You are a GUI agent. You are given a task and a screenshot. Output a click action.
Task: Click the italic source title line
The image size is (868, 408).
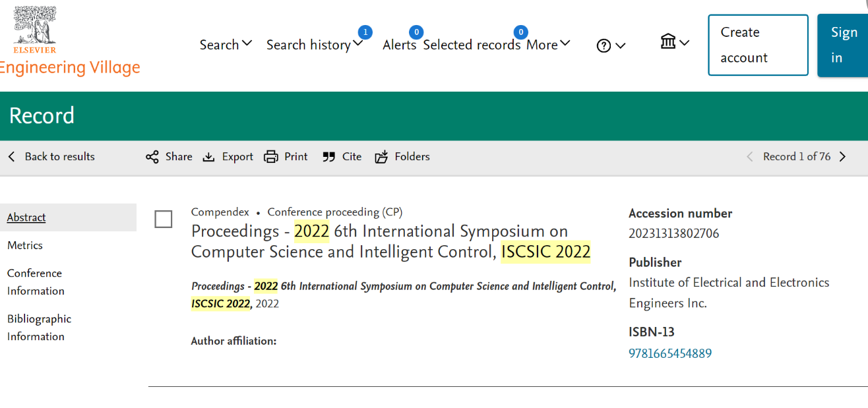pos(404,295)
